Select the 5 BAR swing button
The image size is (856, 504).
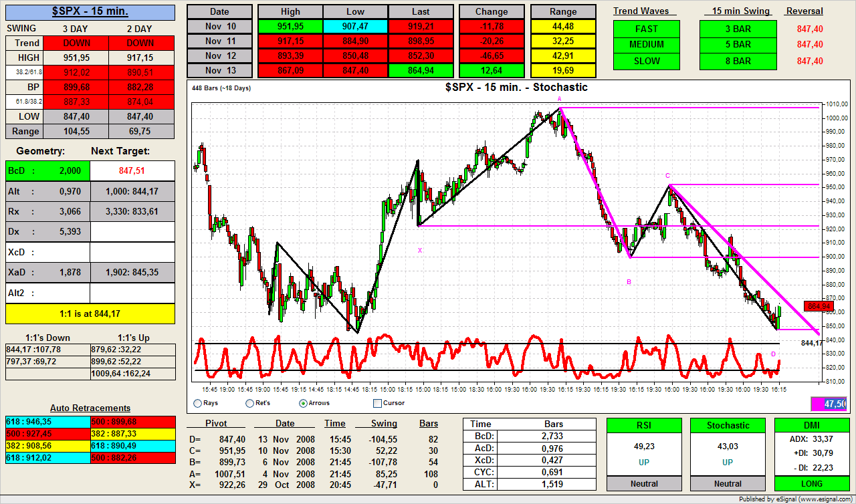click(738, 45)
